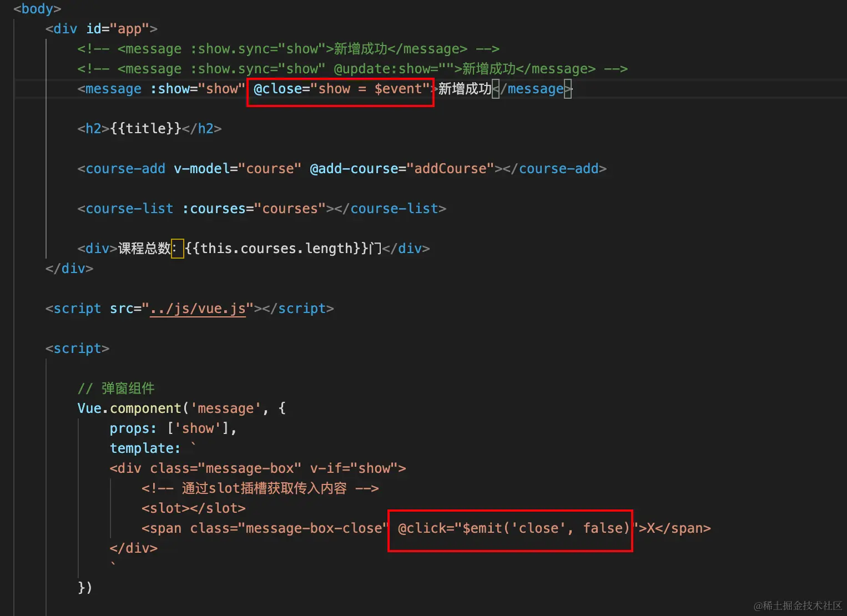
Task: Click the h2 {{title}} line
Action: [x=149, y=129]
